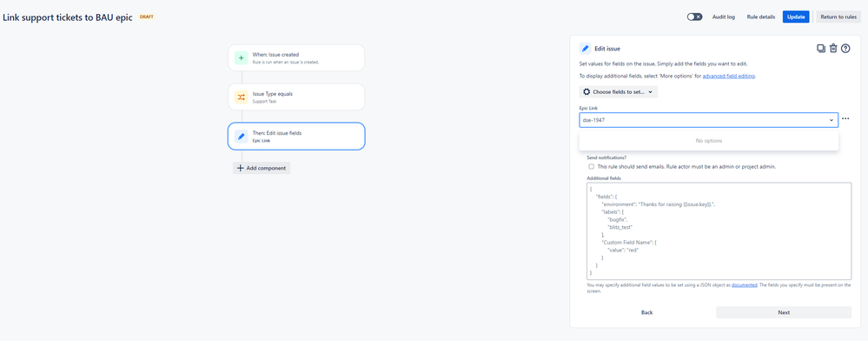Open the Epic Link dropdown chevron
Screen dimensions: 868x341
[x=831, y=120]
